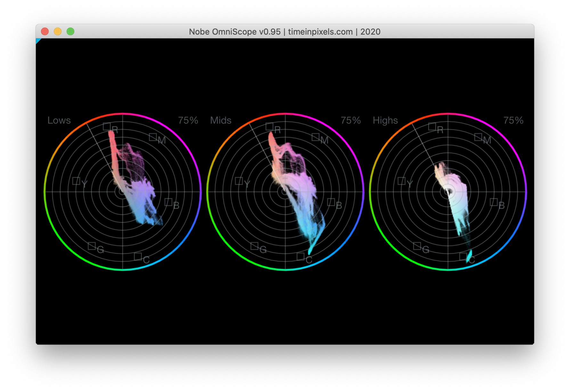Click the C target box in Highs vectorscope
Image resolution: width=570 pixels, height=392 pixels.
click(x=463, y=257)
